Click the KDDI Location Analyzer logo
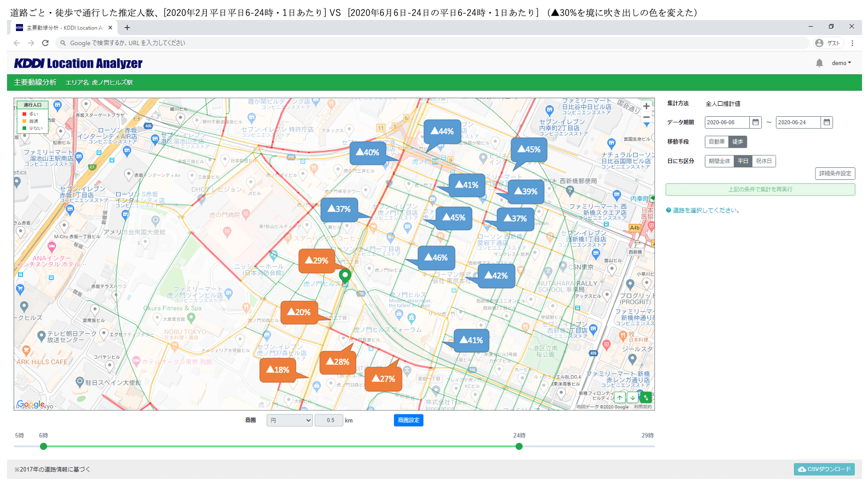Image resolution: width=868 pixels, height=483 pixels. pos(78,63)
